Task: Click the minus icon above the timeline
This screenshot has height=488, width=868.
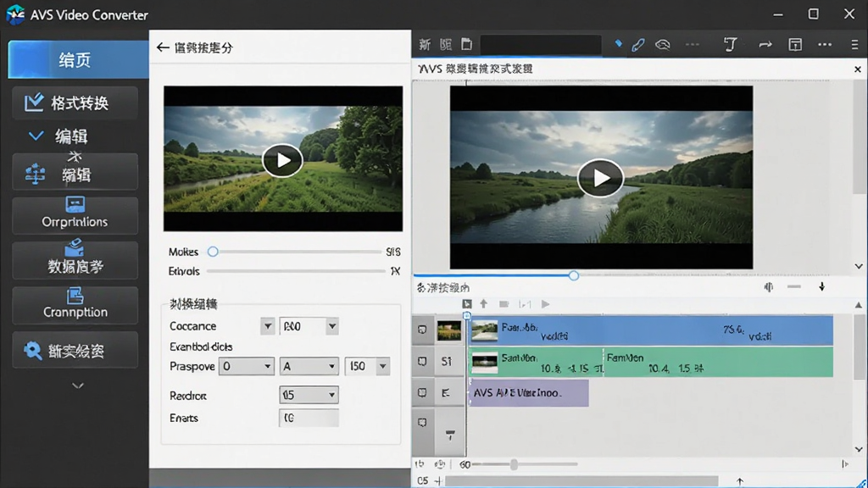Action: pyautogui.click(x=793, y=286)
